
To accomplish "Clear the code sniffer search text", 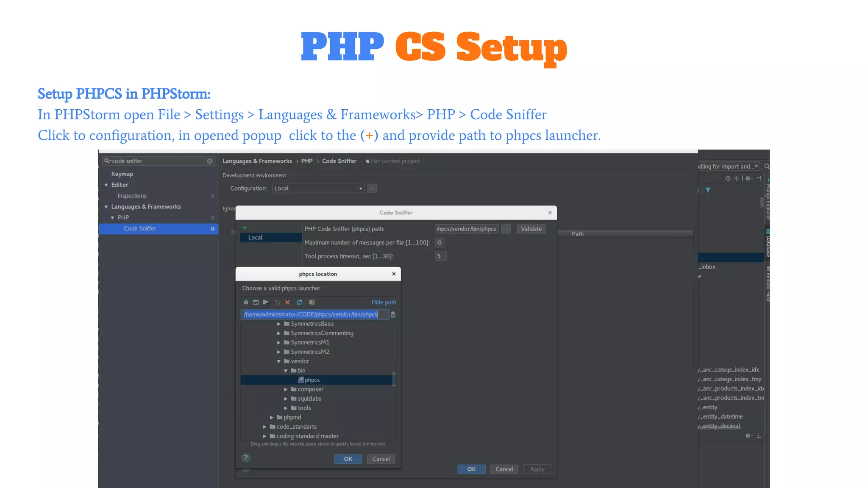I will click(x=210, y=161).
